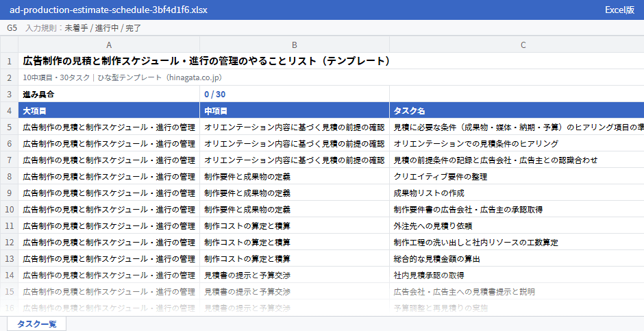Click the 入力規則：未着手 / 進行中 / 完了 text
Image resolution: width=644 pixels, height=331 pixels.
pyautogui.click(x=84, y=28)
